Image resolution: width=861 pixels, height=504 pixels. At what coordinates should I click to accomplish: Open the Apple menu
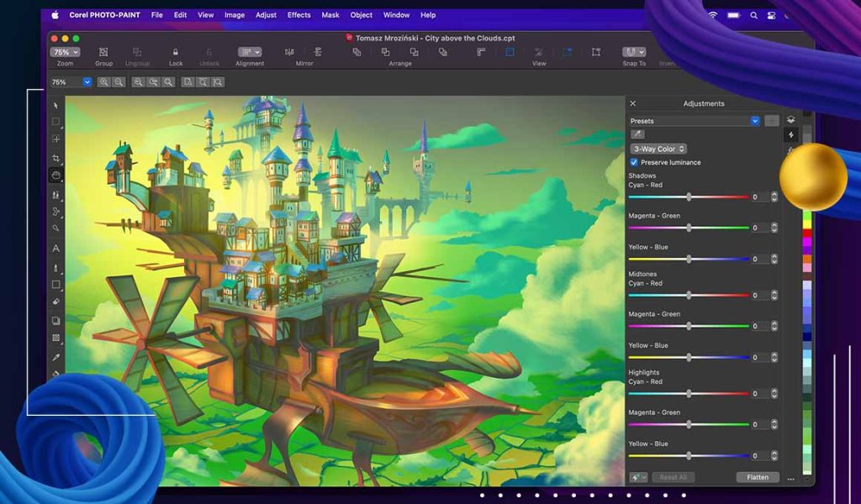click(x=55, y=15)
